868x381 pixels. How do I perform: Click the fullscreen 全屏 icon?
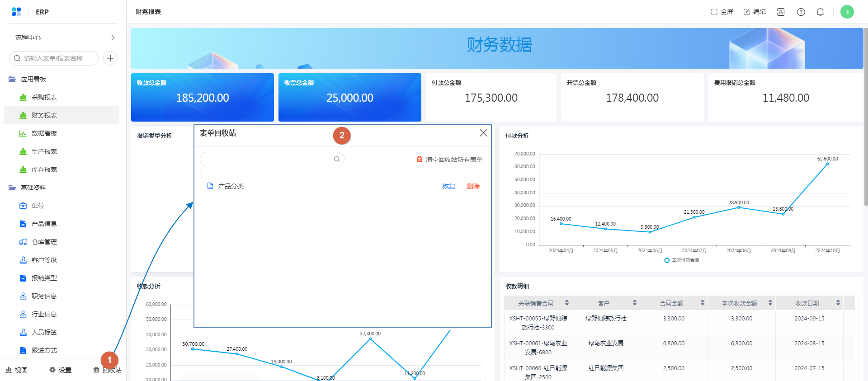click(714, 12)
